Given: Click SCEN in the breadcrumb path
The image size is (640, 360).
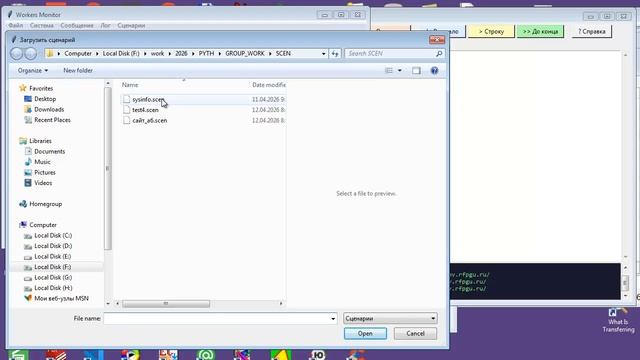Looking at the screenshot, I should pos(283,53).
